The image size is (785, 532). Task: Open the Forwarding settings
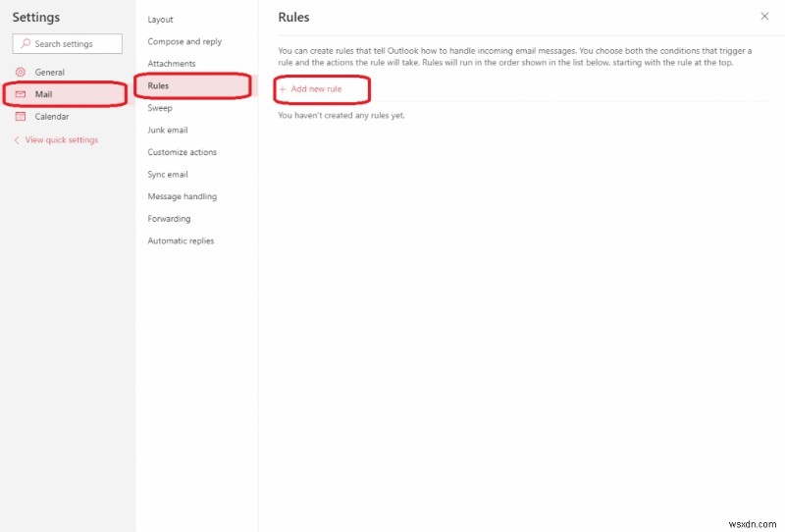click(169, 219)
